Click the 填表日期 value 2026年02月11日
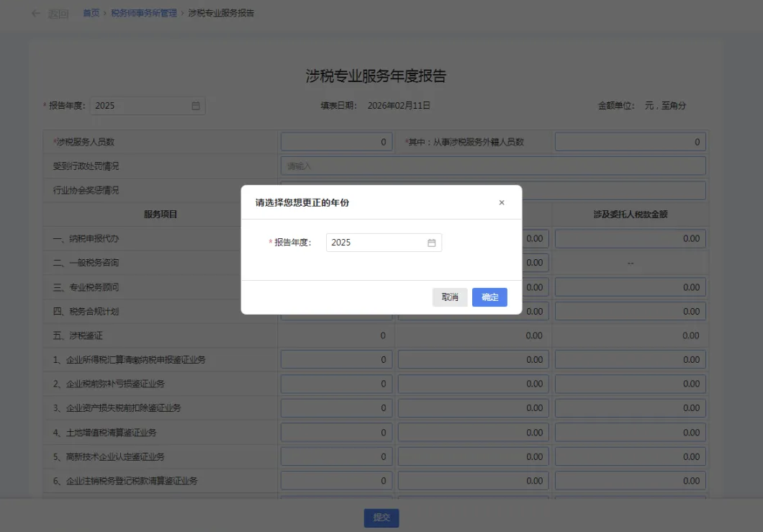Viewport: 763px width, 532px height. 399,106
